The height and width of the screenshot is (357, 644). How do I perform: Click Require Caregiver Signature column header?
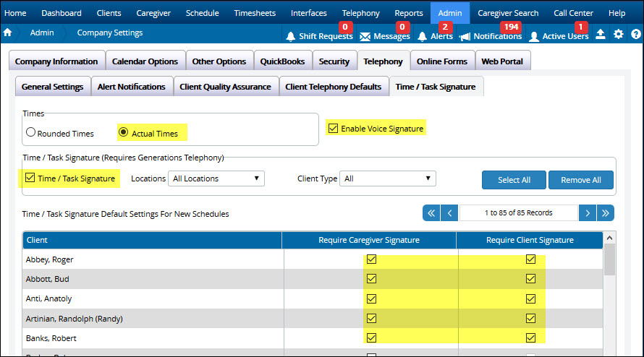369,240
